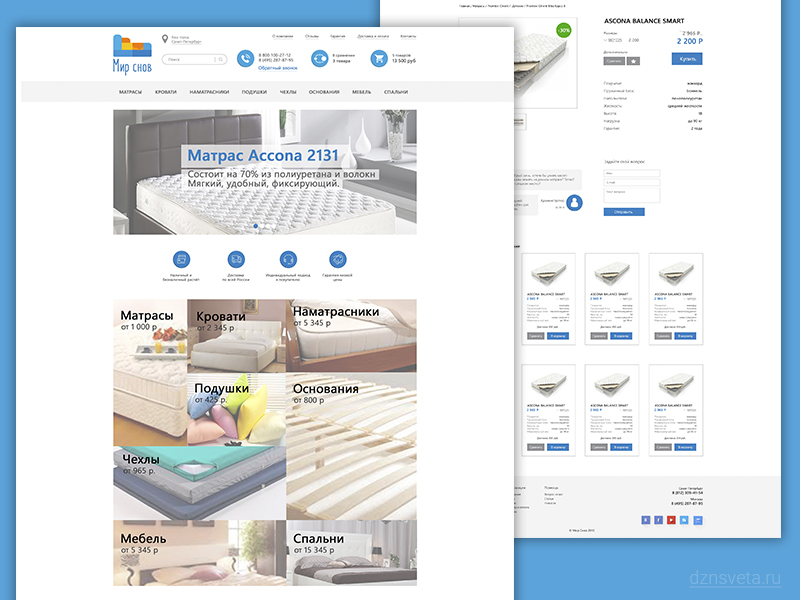Open the size dropdown on product page
800x600 pixels.
[613, 40]
